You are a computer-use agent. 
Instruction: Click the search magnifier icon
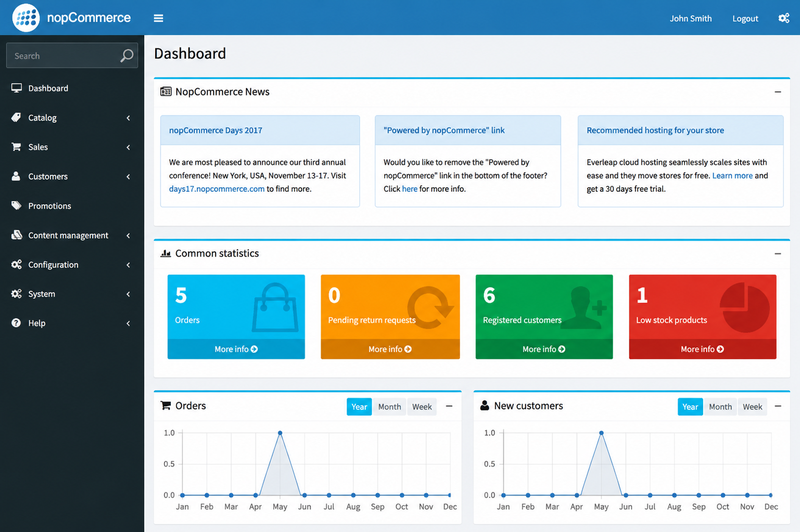pos(127,55)
